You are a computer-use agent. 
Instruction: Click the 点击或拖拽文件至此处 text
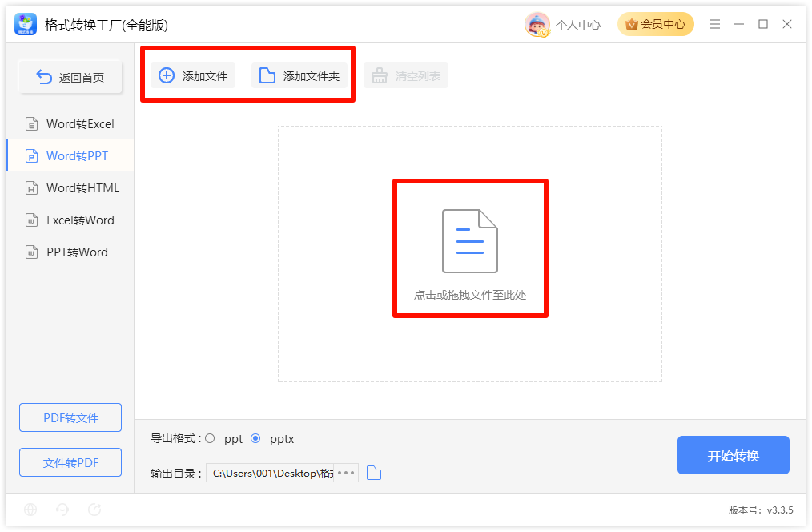[x=470, y=296]
